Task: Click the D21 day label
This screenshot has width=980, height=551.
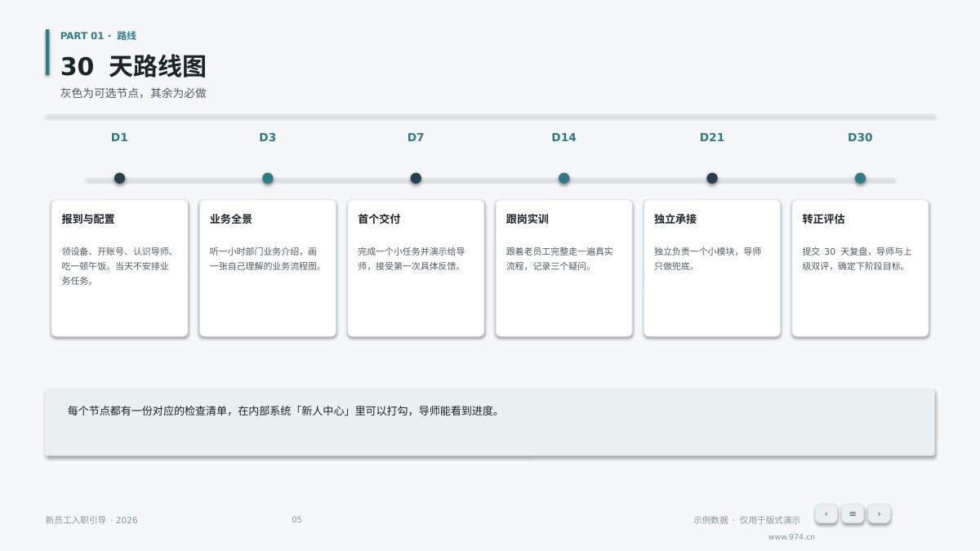Action: click(x=712, y=137)
